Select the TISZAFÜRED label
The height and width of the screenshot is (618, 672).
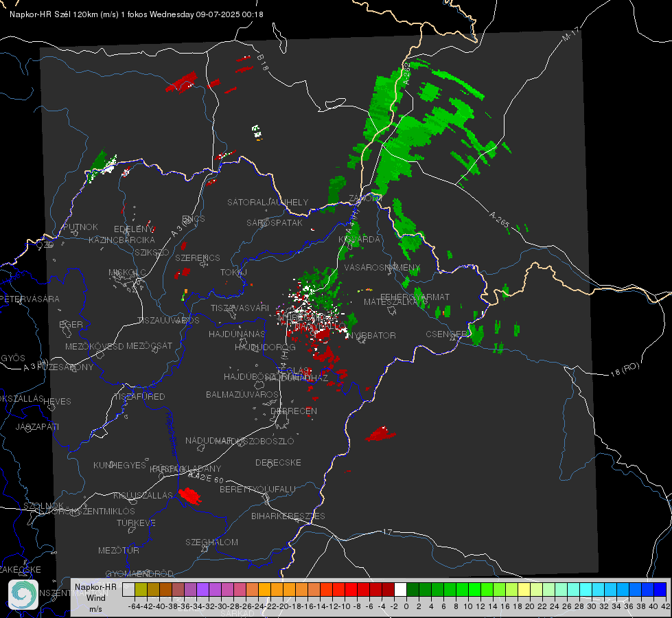pos(139,397)
